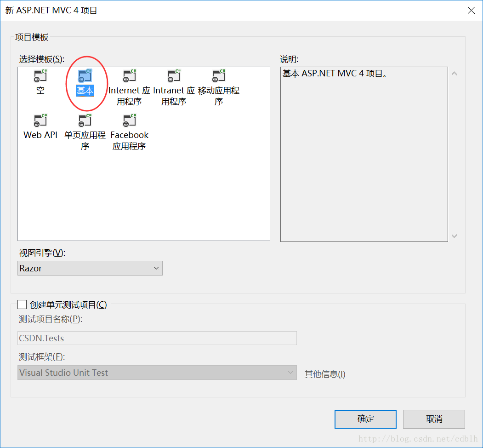The image size is (483, 448).
Task: Click the description scrollbar down arrow
Action: click(x=454, y=236)
